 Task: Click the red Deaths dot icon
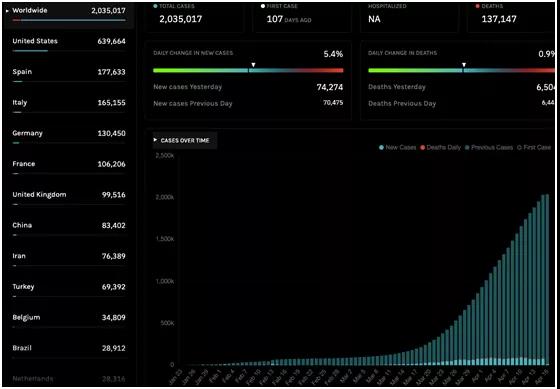click(x=478, y=6)
